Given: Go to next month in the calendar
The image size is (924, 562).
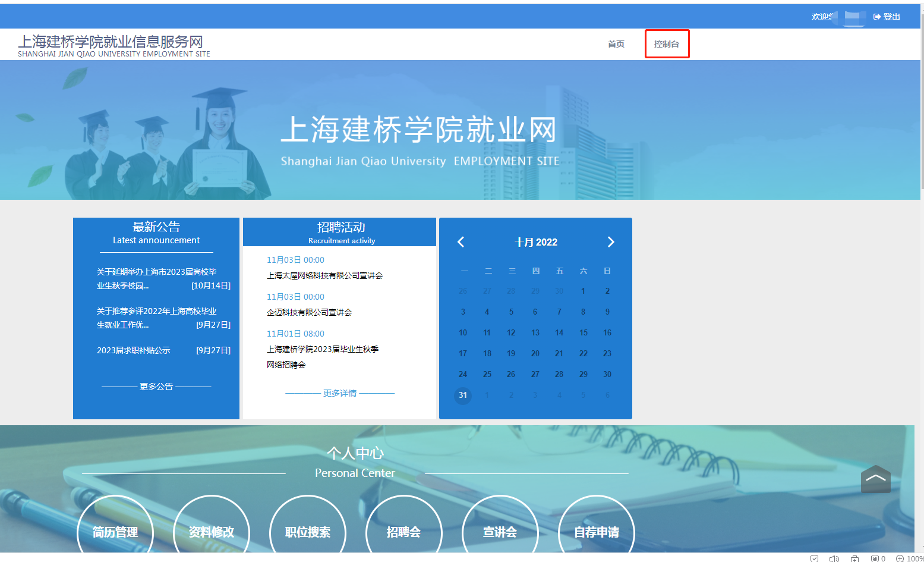Looking at the screenshot, I should pos(611,241).
